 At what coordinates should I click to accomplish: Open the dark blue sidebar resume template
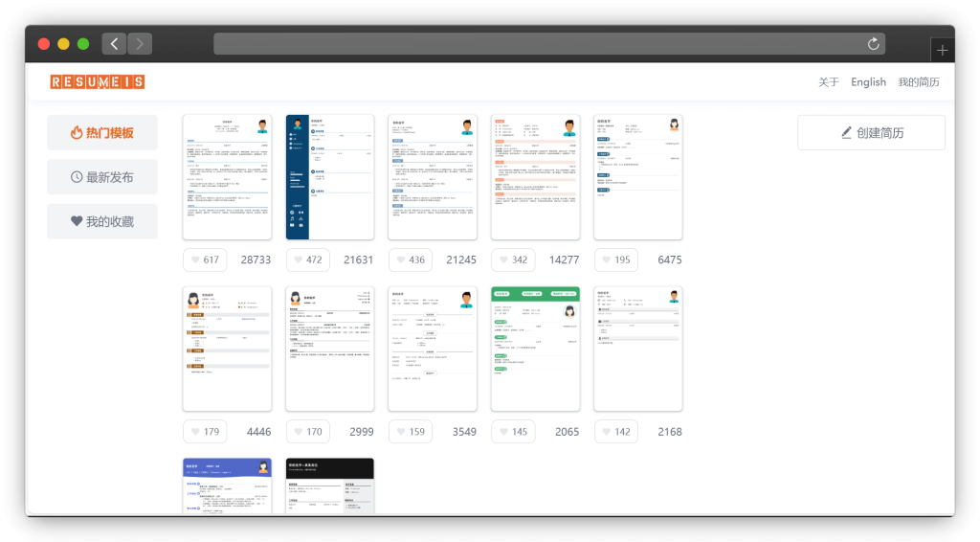coord(330,177)
